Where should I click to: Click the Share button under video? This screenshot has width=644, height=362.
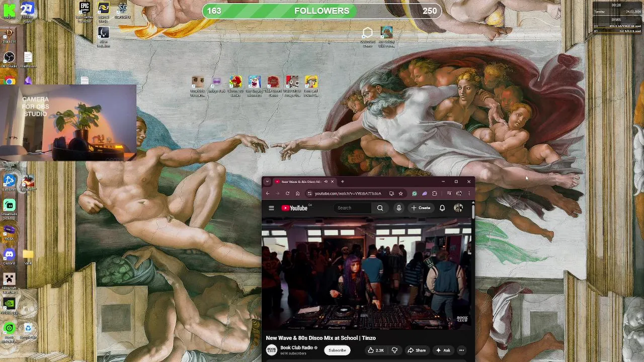(x=417, y=350)
